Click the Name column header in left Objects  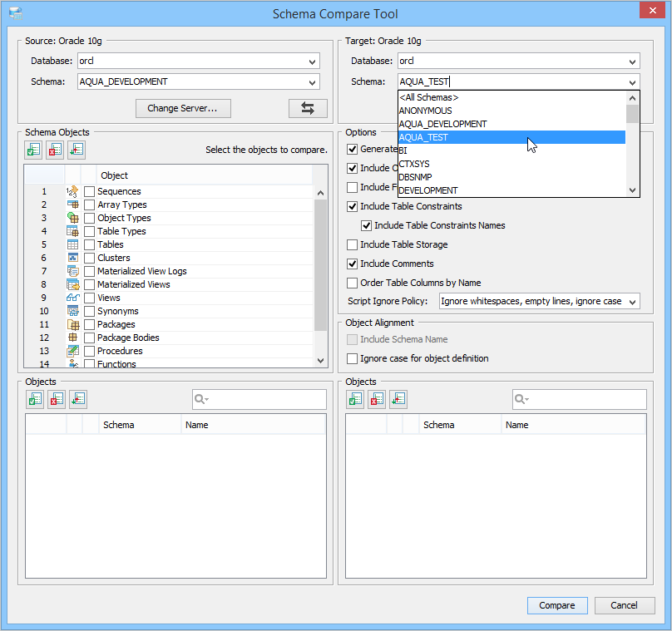253,425
